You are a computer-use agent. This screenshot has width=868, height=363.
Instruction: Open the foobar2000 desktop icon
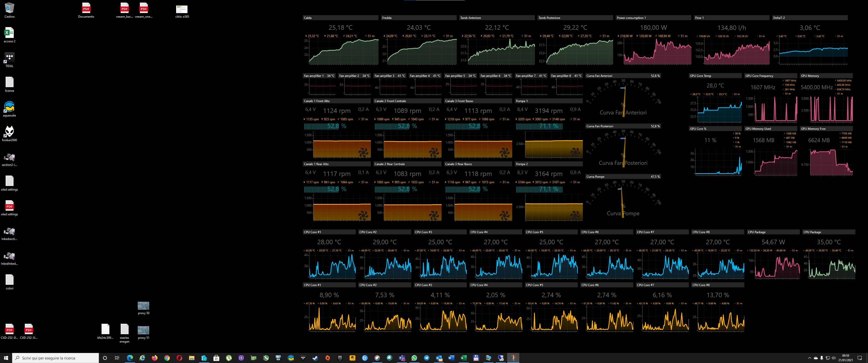tap(9, 132)
